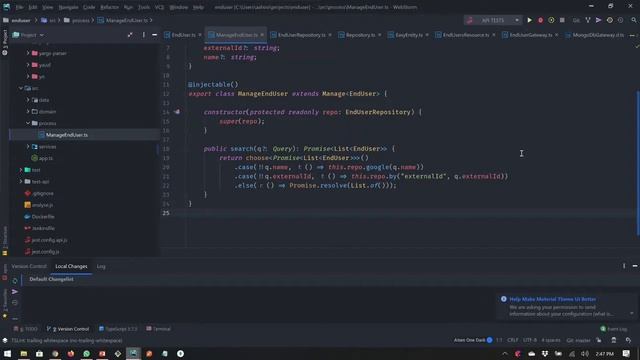Open Windows Start menu

pyautogui.click(x=7, y=353)
